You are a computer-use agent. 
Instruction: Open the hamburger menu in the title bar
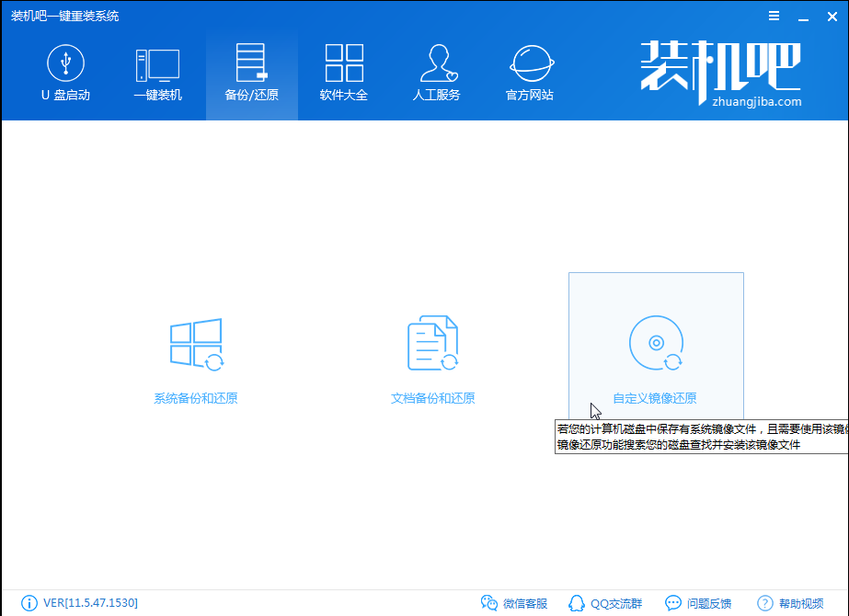coord(774,16)
